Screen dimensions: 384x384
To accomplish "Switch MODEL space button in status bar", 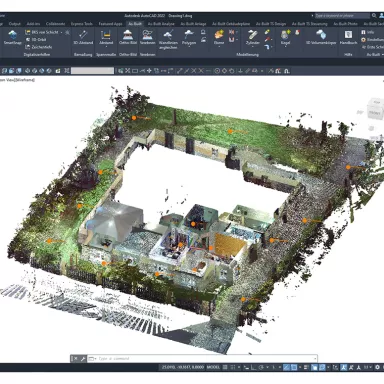I will [x=213, y=367].
